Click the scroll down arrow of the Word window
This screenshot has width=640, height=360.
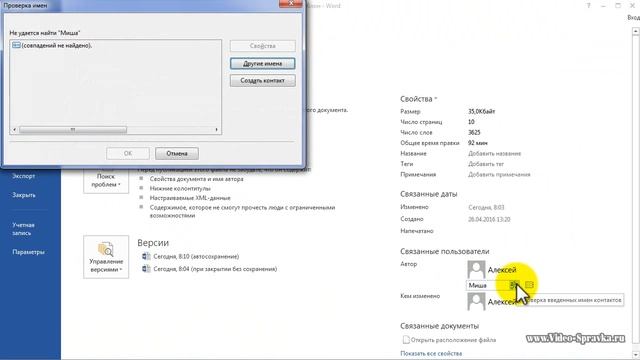click(636, 354)
